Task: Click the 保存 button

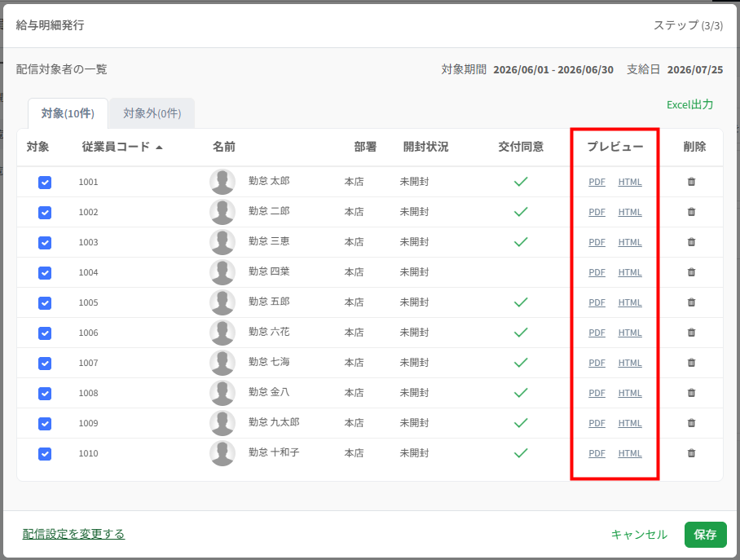Action: click(705, 535)
